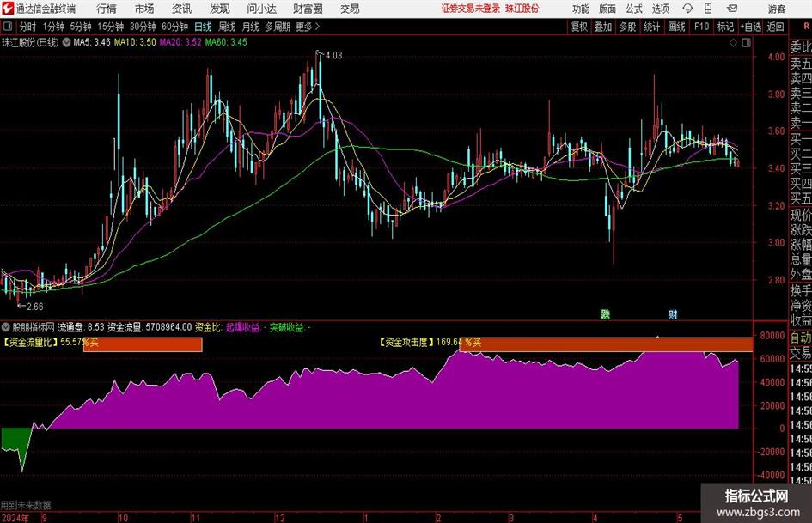Click the blue 财 marker on chart
The height and width of the screenshot is (523, 812).
[673, 313]
